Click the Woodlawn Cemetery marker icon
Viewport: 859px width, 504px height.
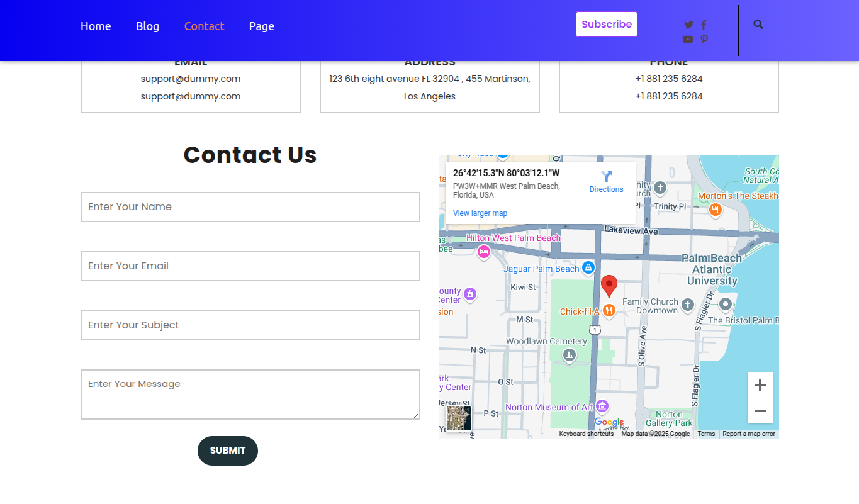click(569, 356)
